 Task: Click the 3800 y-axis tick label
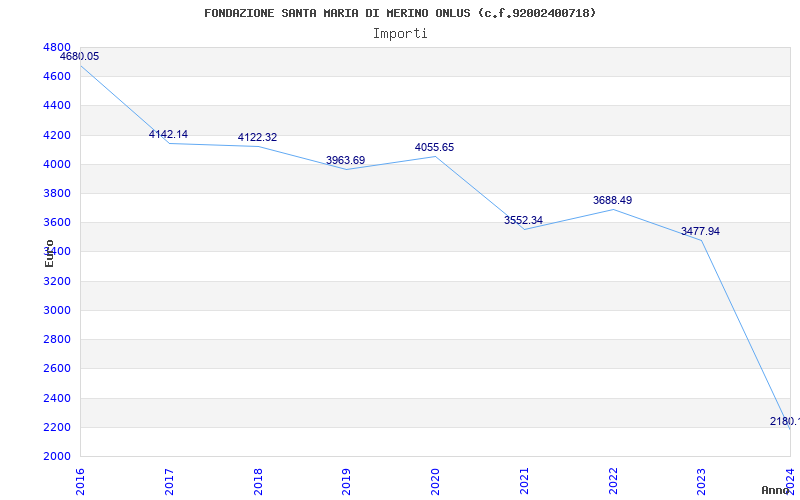57,193
